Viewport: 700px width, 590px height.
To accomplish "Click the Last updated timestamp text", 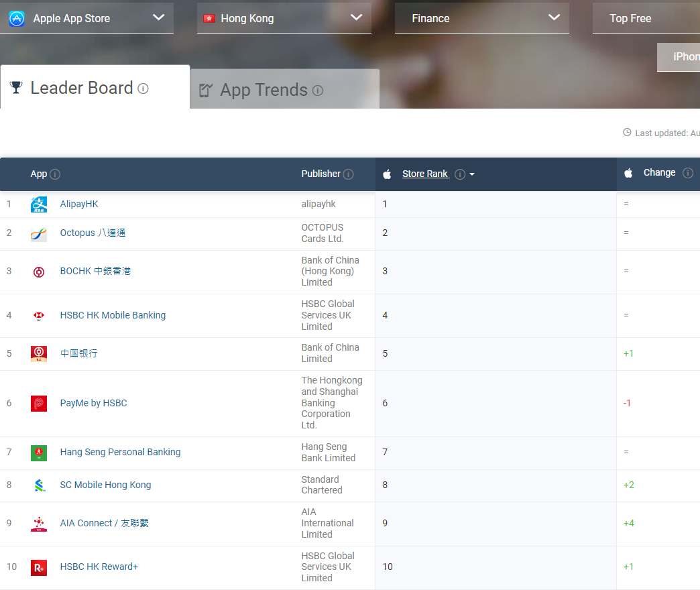I will 667,133.
